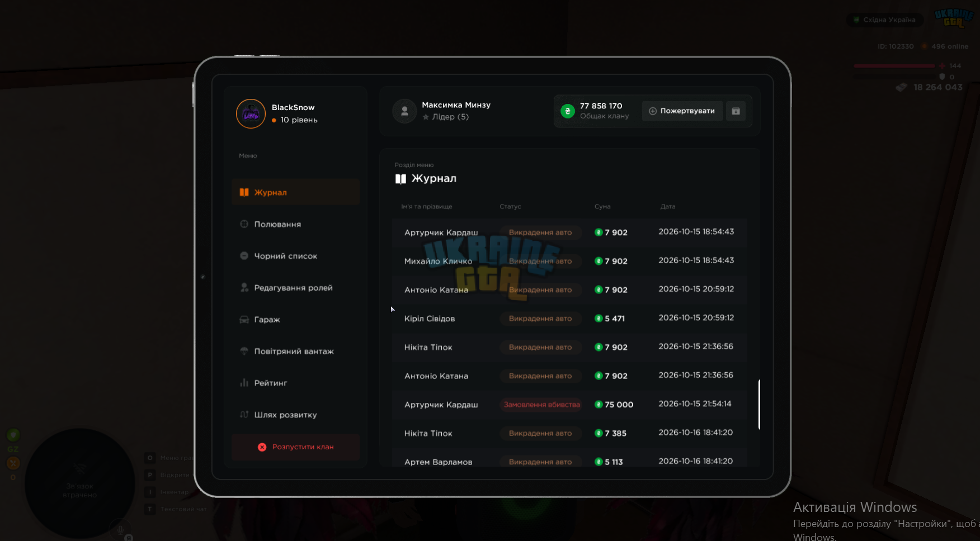Click the Замовлення вбивства status tag

tap(541, 405)
